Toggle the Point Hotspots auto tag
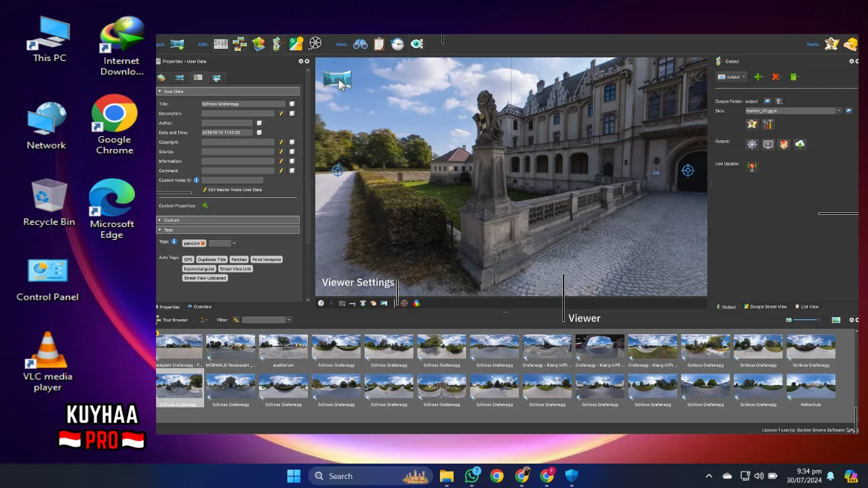The image size is (868, 488). 267,260
